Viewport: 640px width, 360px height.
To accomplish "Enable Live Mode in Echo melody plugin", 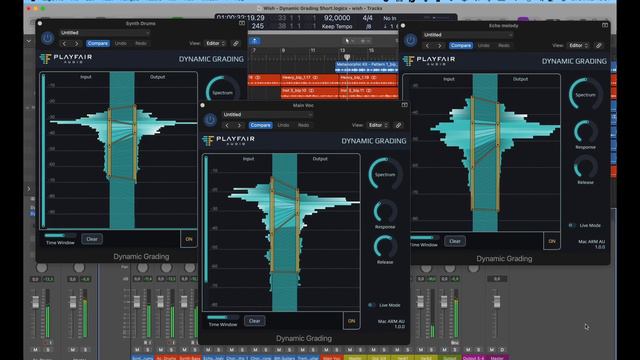I will click(x=572, y=225).
